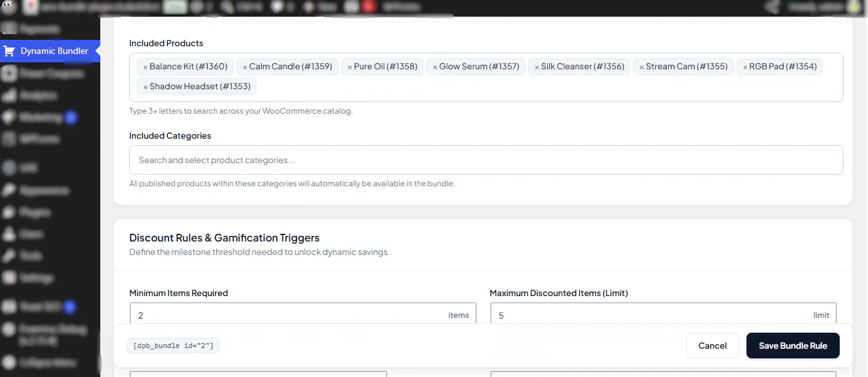This screenshot has width=868, height=377.
Task: Focus the Included Categories search field
Action: 486,160
